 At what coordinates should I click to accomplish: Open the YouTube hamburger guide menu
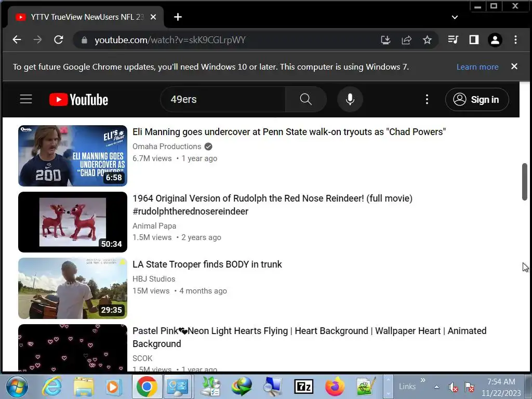(x=26, y=99)
